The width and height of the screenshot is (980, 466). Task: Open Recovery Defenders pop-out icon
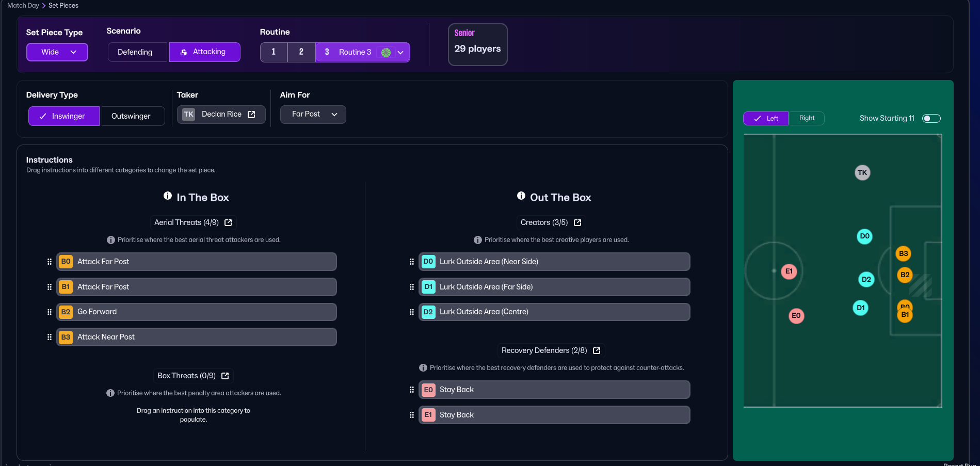(x=597, y=350)
